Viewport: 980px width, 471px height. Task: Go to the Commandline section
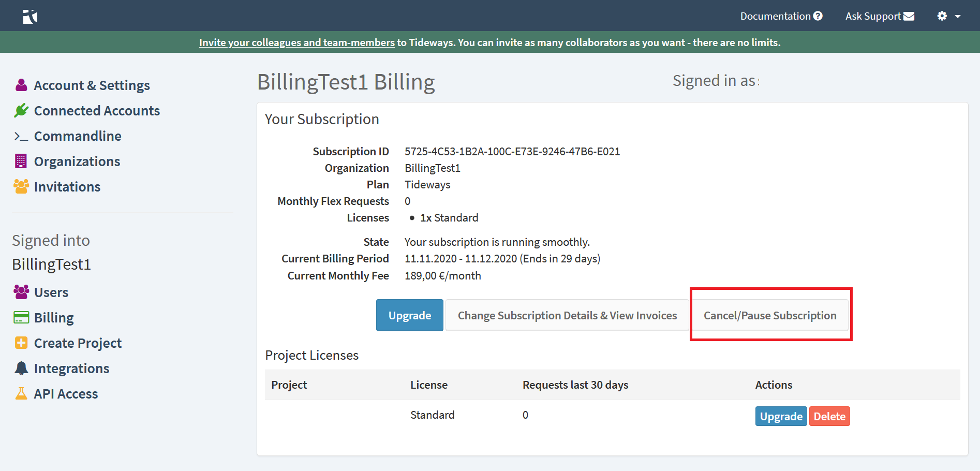click(78, 136)
